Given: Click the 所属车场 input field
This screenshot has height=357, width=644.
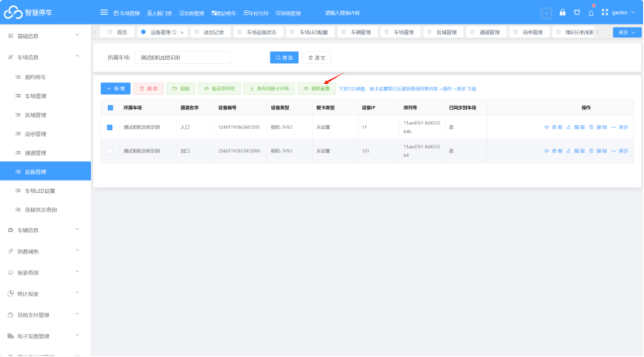Looking at the screenshot, I should click(x=183, y=58).
